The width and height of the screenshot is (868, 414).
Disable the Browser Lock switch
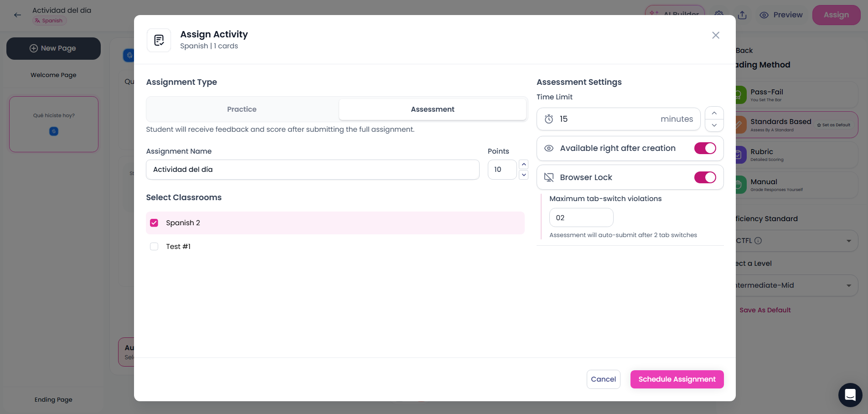705,177
